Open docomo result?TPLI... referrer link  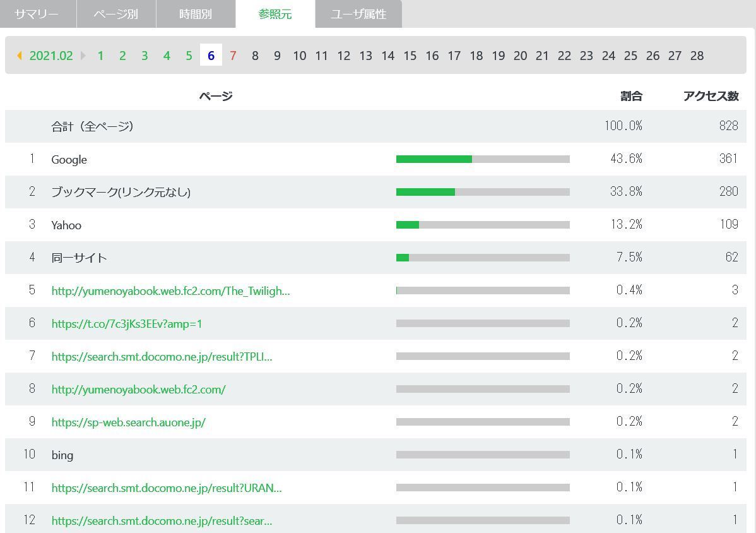162,356
